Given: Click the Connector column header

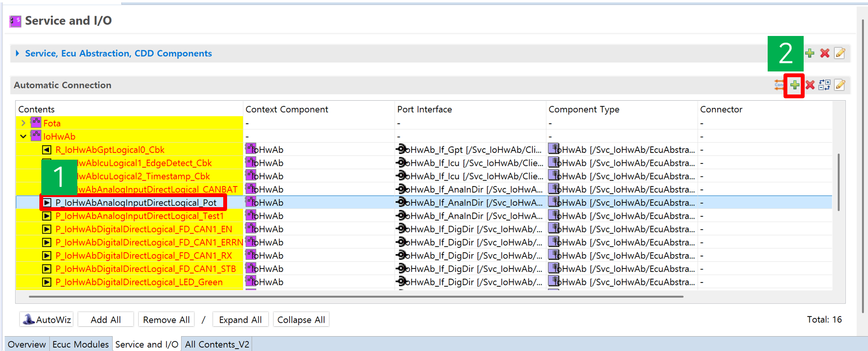Looking at the screenshot, I should [765, 109].
